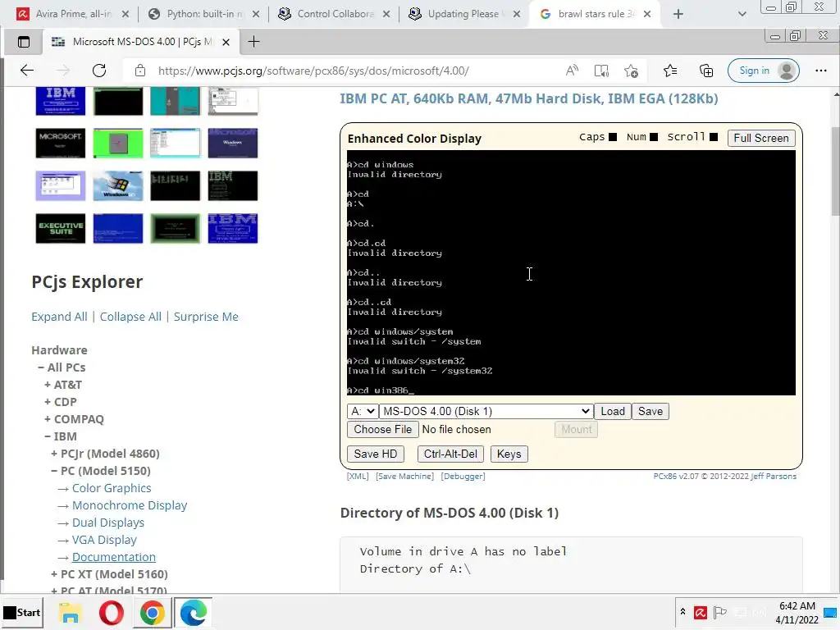Open the Collections icon
The height and width of the screenshot is (630, 840).
click(706, 71)
